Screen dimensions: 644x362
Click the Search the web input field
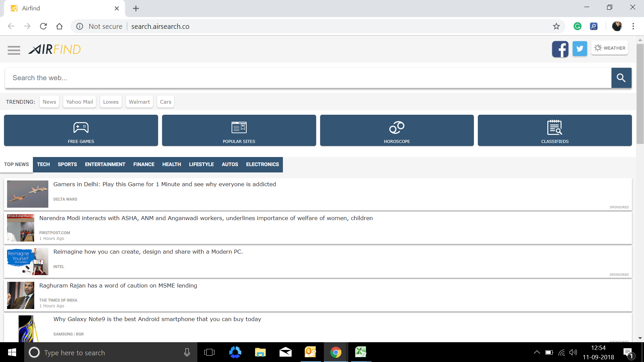pyautogui.click(x=302, y=77)
